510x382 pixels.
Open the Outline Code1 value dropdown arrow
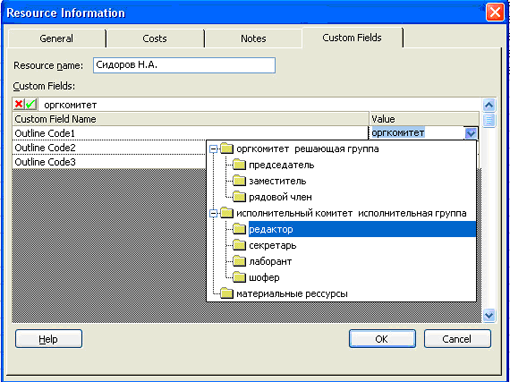point(471,133)
